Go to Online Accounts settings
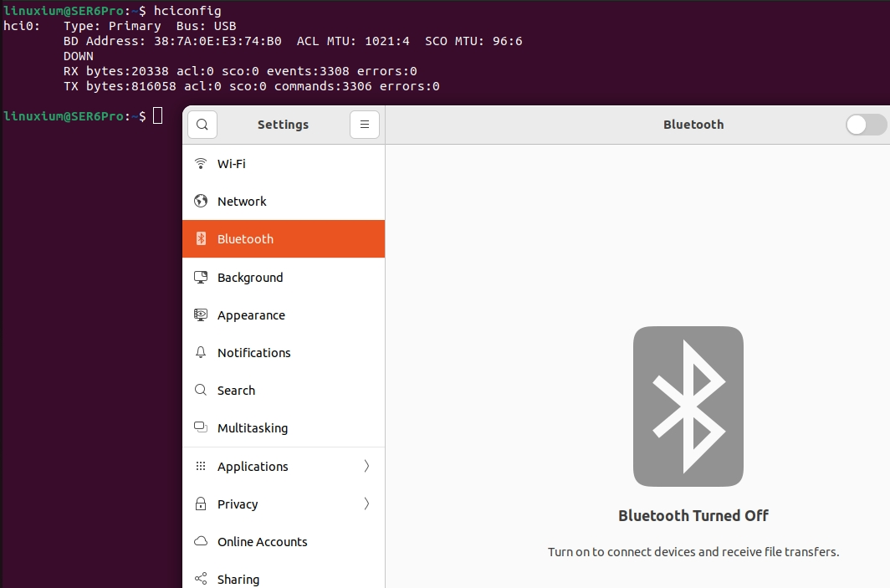The width and height of the screenshot is (890, 588). [x=284, y=541]
